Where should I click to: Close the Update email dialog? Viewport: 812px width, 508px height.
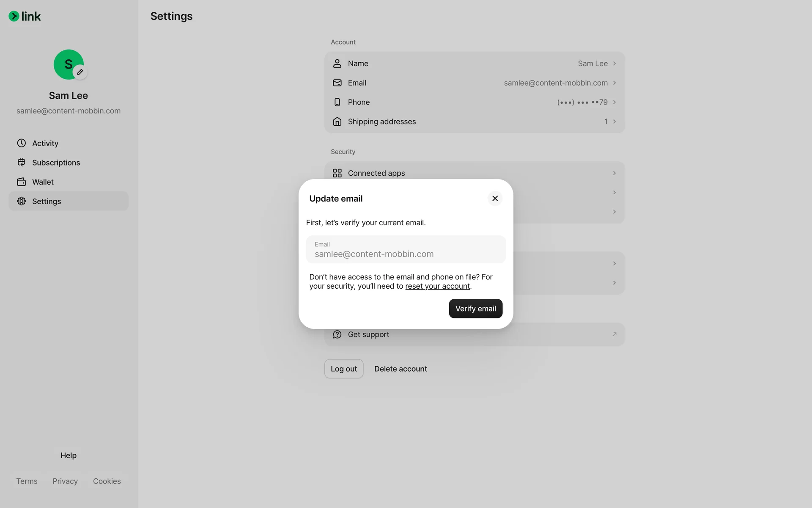coord(495,199)
